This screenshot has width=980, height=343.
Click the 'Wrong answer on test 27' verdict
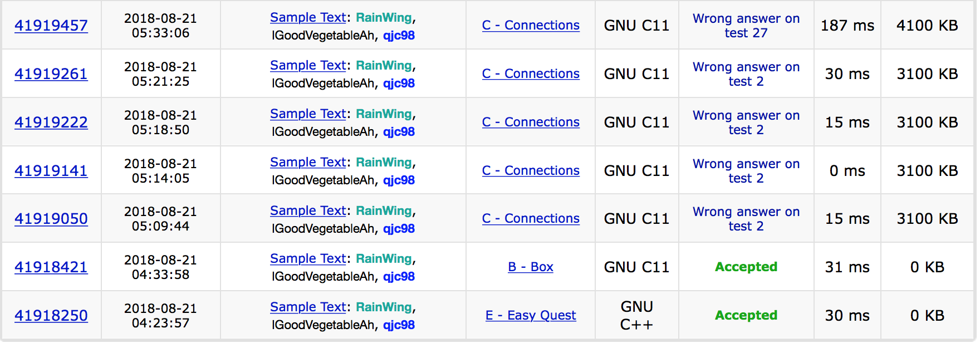point(746,26)
